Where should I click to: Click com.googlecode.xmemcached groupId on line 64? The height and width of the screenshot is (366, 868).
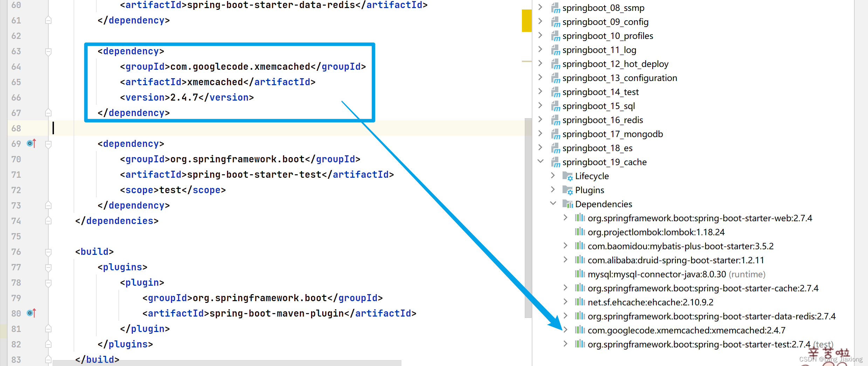point(240,67)
